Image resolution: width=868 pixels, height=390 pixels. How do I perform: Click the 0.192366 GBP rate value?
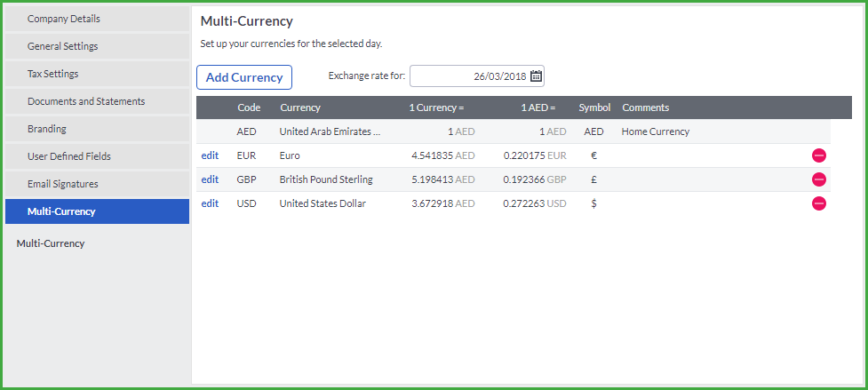[535, 179]
